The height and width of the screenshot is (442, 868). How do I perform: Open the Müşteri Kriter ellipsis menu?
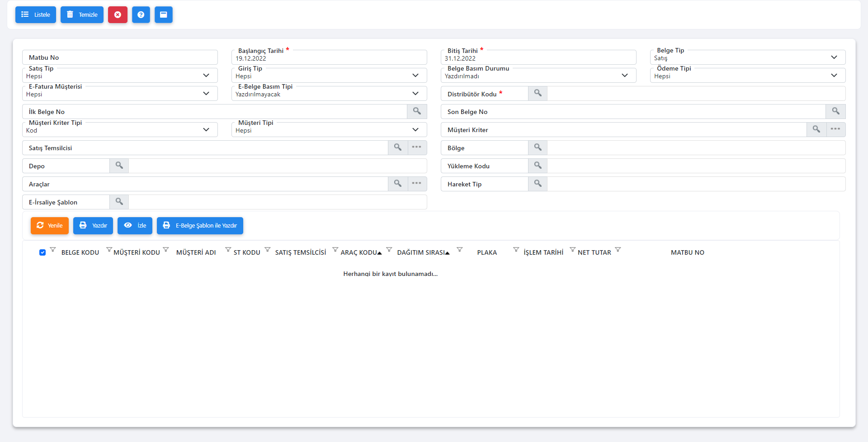(835, 129)
